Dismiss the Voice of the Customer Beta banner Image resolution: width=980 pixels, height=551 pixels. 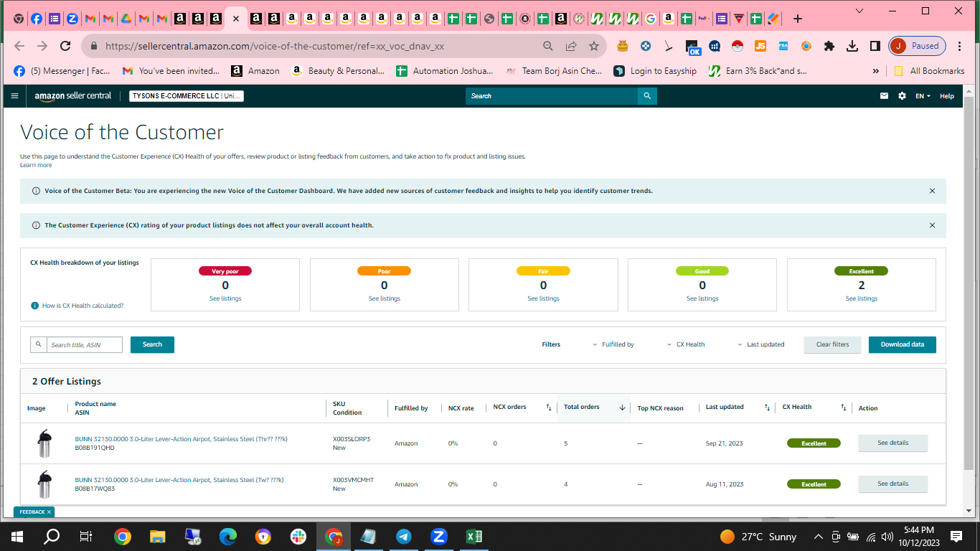tap(932, 191)
